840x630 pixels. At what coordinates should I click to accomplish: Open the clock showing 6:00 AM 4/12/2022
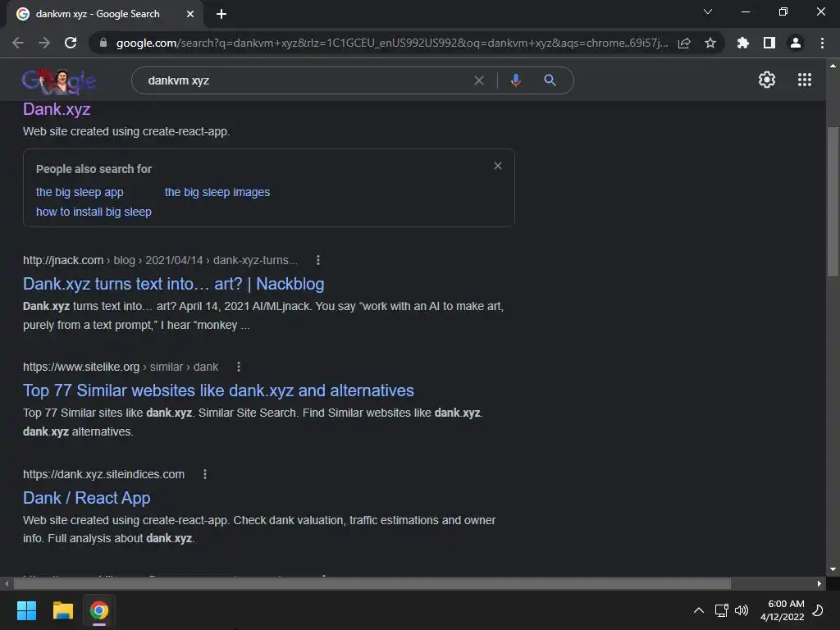click(782, 610)
